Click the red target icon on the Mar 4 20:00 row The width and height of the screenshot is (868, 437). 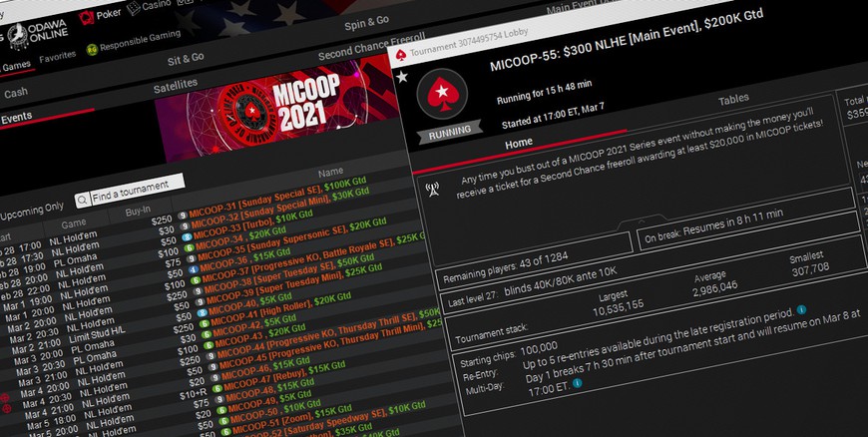(x=5, y=398)
